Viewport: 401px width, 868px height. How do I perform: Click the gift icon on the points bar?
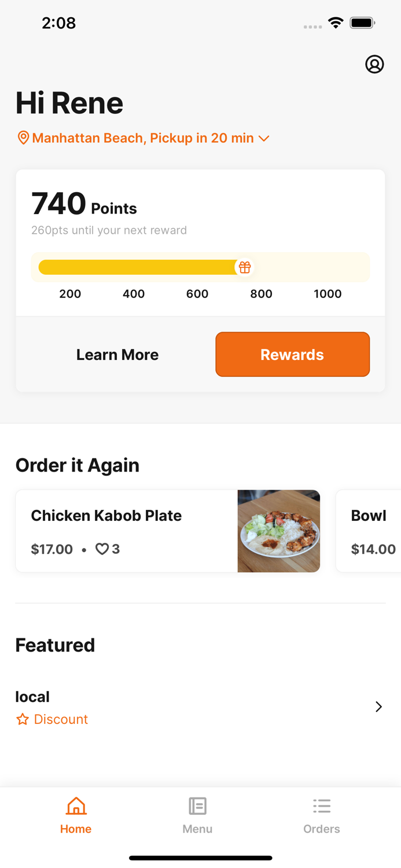(x=245, y=267)
